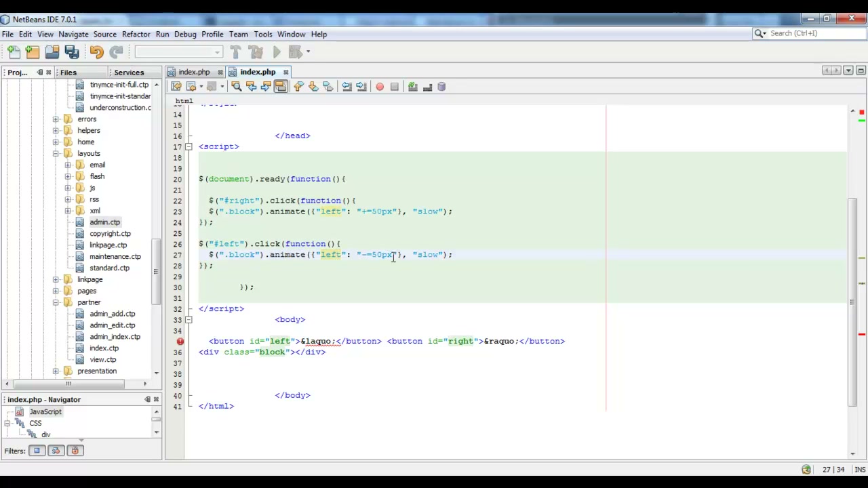The width and height of the screenshot is (868, 488).
Task: Open the Source menu
Action: [104, 34]
